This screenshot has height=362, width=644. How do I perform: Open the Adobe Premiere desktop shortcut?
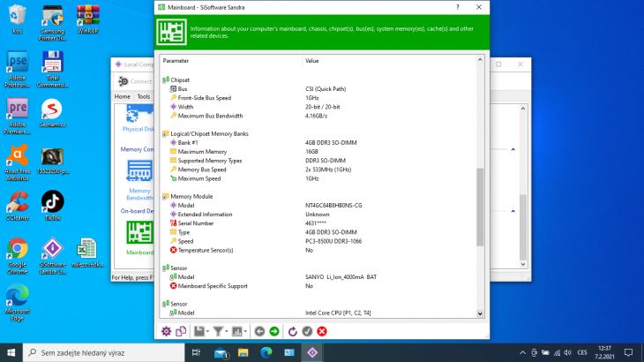[18, 116]
